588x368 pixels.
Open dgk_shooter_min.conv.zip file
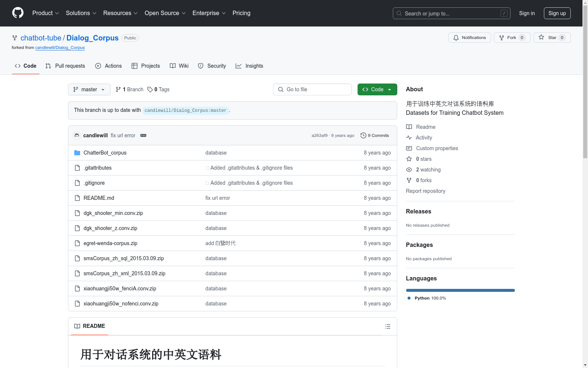coord(113,213)
